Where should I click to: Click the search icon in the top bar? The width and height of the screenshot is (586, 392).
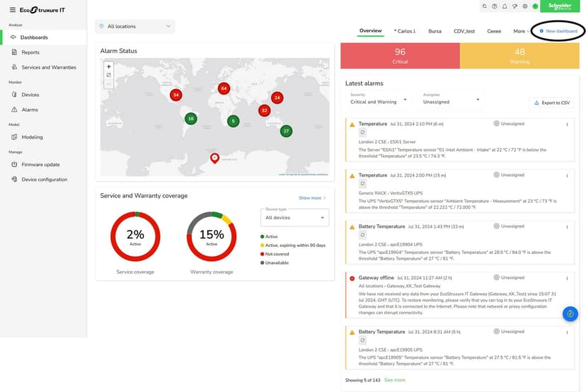click(484, 6)
